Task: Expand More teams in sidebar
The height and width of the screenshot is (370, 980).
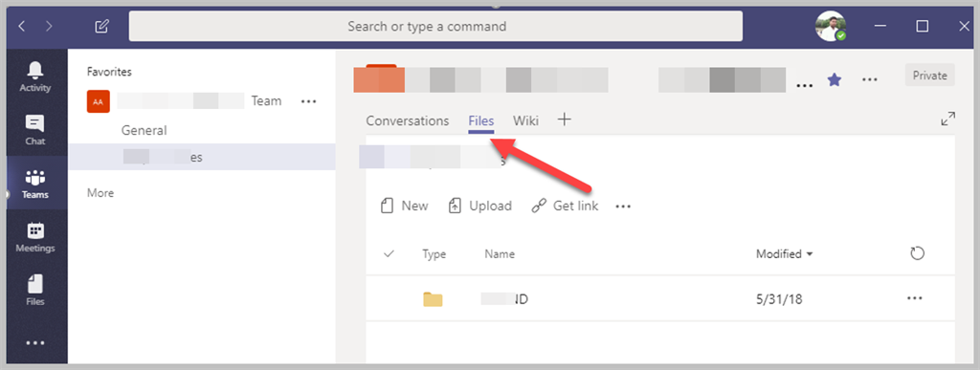Action: [x=100, y=193]
